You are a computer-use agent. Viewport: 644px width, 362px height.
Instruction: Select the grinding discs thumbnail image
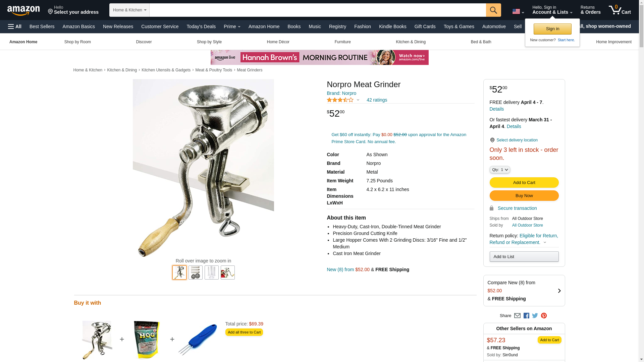pos(196,273)
